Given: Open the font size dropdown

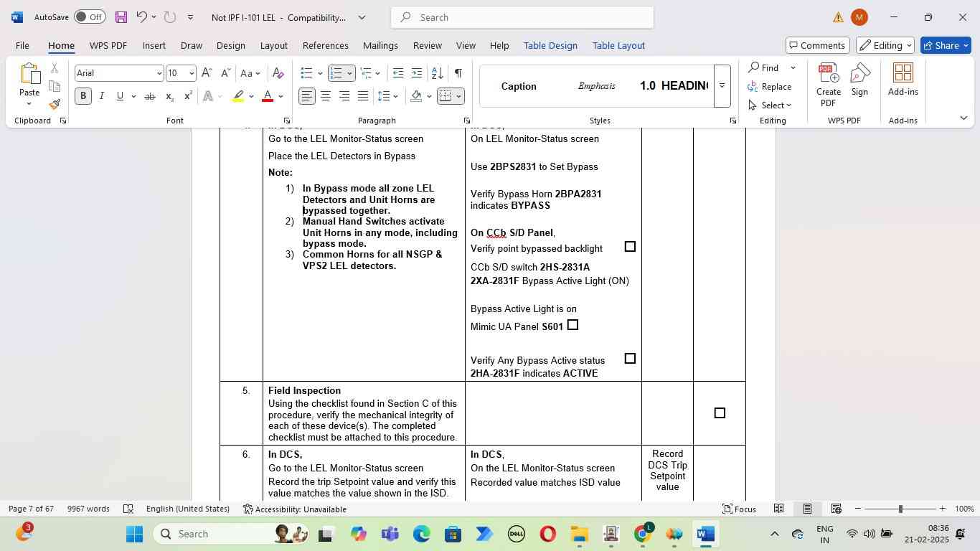Looking at the screenshot, I should tap(191, 73).
